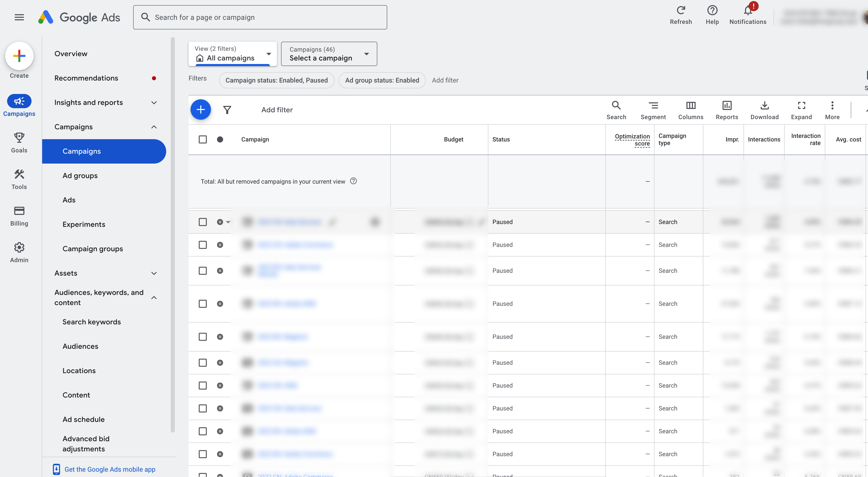Open the Notifications bell
Screen dimensions: 868x477
tap(748, 10)
